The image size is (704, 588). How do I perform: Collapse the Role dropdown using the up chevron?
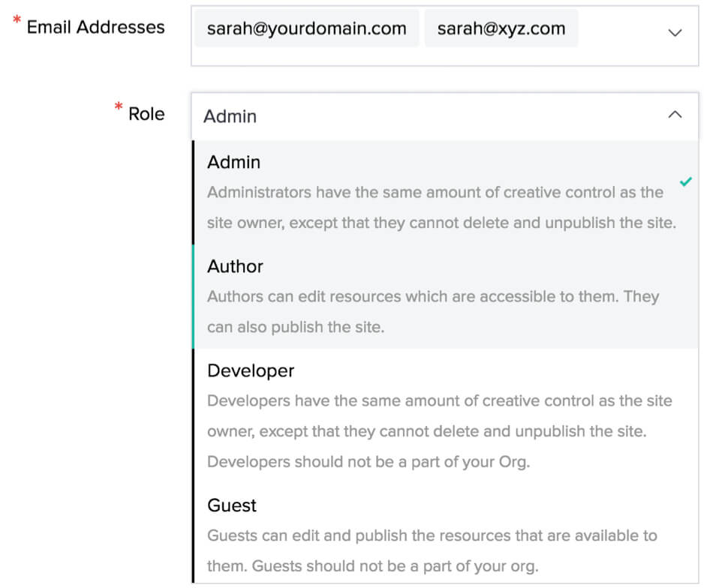coord(675,115)
